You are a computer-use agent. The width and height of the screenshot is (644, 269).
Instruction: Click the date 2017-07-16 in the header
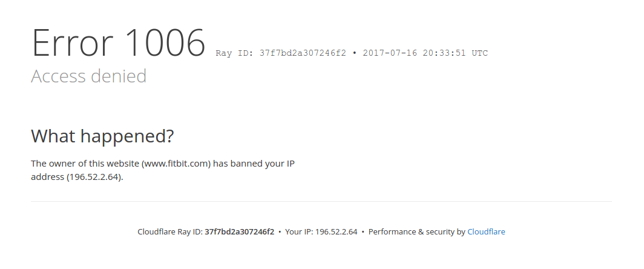pos(389,53)
